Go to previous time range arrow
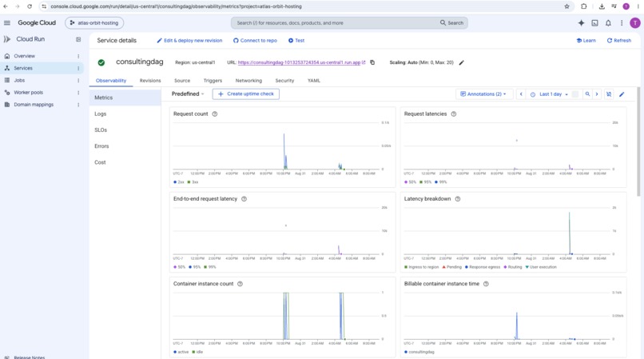The image size is (644, 359). click(521, 94)
